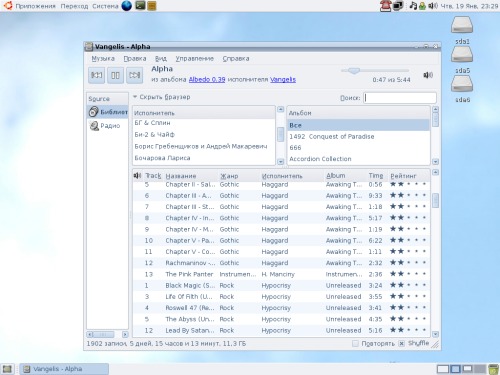Click the track list scrollbar thumb

pos(435,200)
